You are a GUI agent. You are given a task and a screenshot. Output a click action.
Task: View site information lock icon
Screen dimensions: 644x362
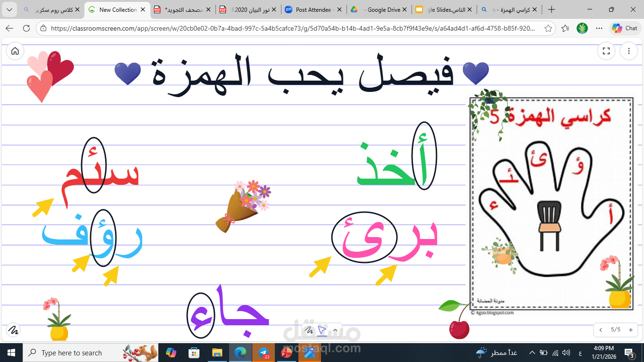pyautogui.click(x=43, y=28)
